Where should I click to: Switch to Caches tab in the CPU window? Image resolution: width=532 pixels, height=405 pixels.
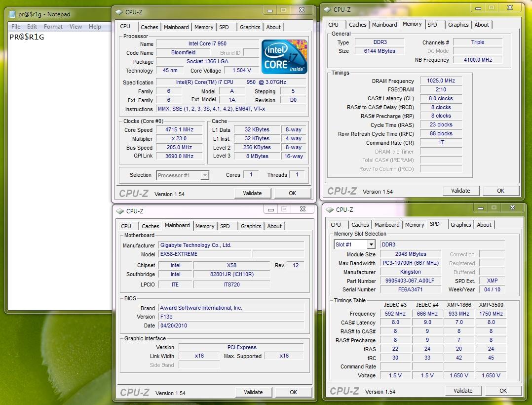pos(149,27)
